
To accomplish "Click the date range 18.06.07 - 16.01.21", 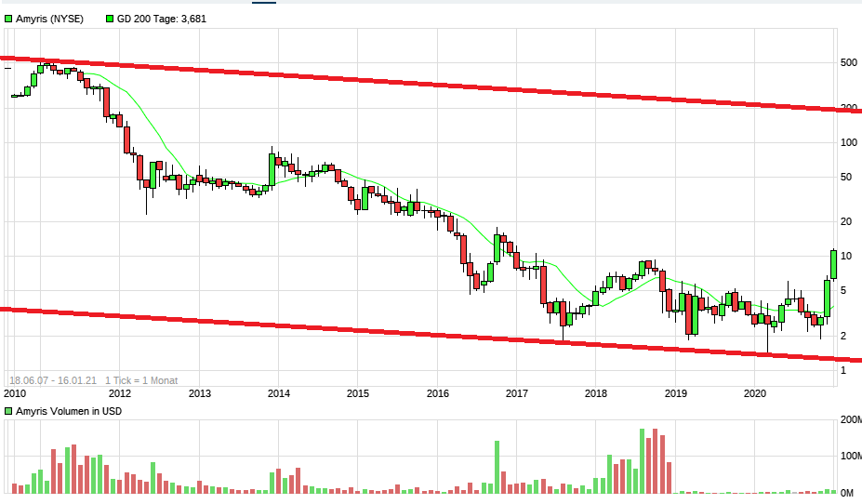I will click(52, 380).
